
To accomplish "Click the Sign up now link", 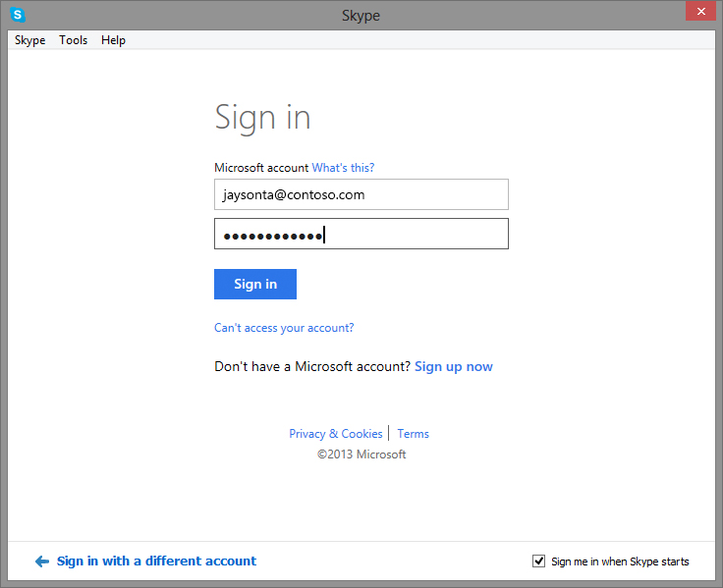I will (454, 367).
